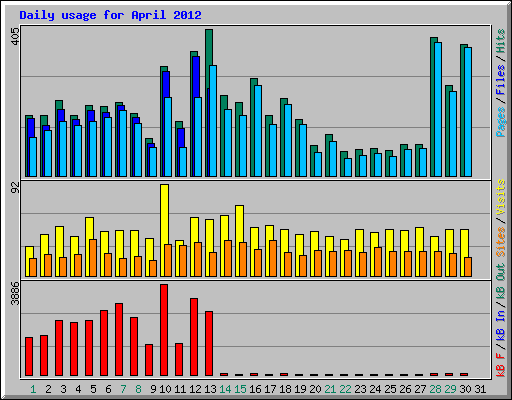Click day label 31 on the x-axis
The image size is (512, 400).
pos(480,389)
